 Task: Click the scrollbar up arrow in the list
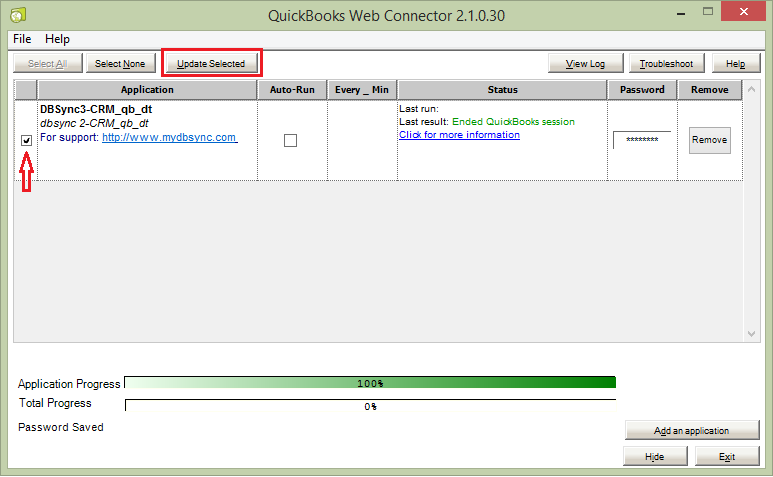(753, 90)
